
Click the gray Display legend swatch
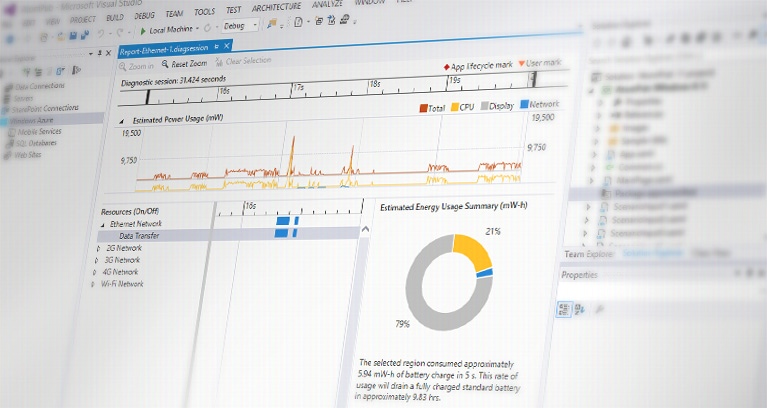485,106
